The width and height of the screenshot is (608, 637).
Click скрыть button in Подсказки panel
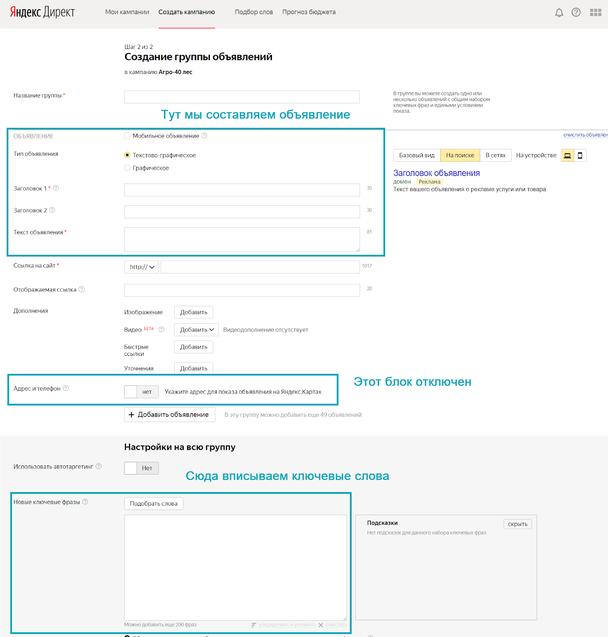pyautogui.click(x=517, y=524)
